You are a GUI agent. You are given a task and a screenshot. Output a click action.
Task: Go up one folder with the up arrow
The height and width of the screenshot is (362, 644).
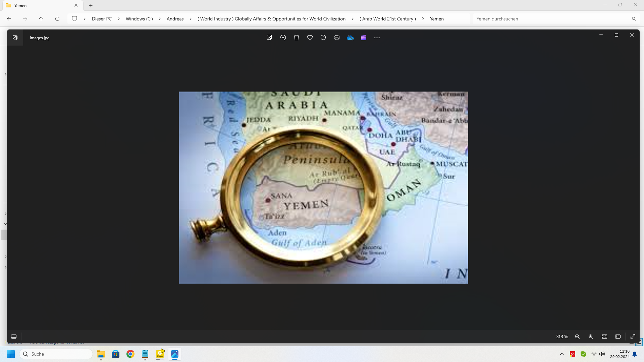coord(41,19)
